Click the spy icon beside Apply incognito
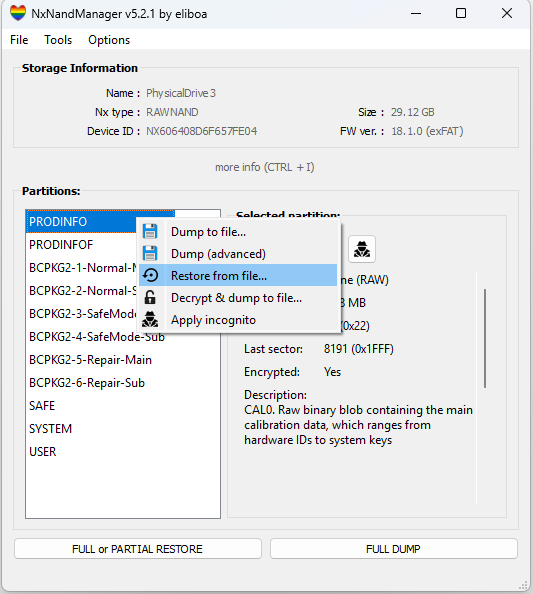The width and height of the screenshot is (533, 594). (x=150, y=320)
